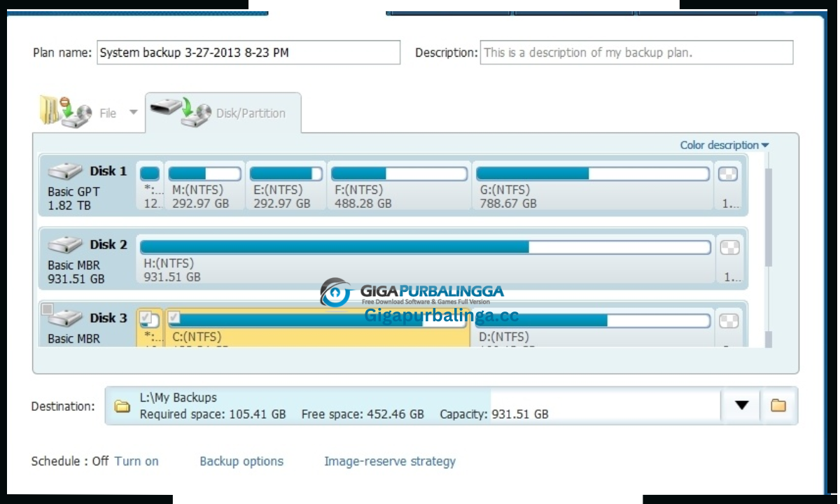Select the Disk 3 drive icon
The image size is (840, 504).
(65, 318)
